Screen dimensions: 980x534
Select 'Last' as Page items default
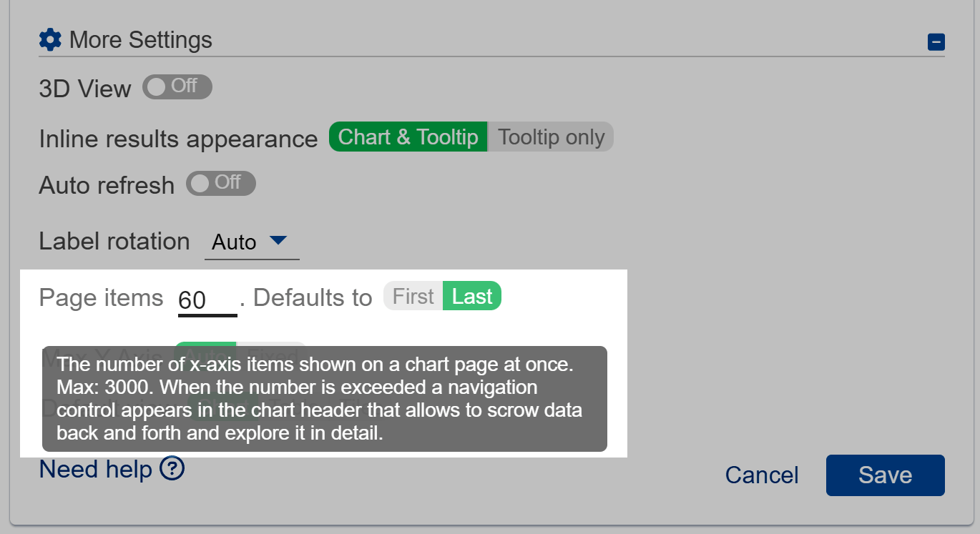click(471, 295)
